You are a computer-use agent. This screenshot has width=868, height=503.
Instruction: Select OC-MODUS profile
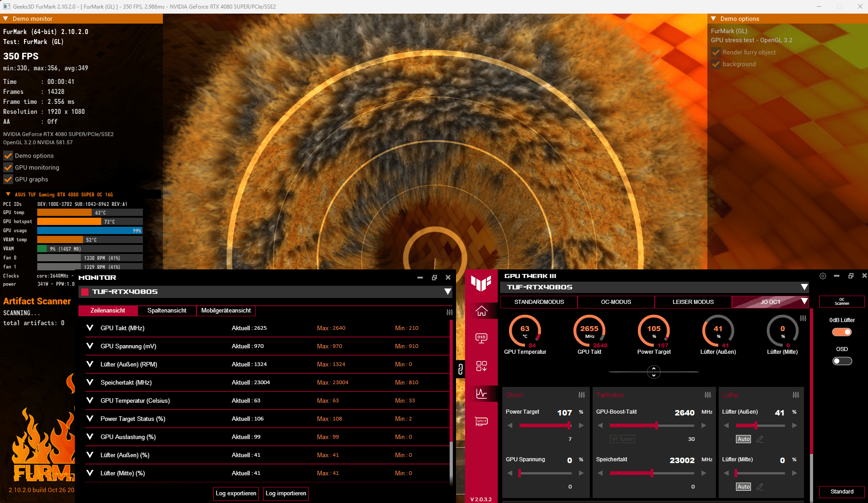tap(616, 302)
